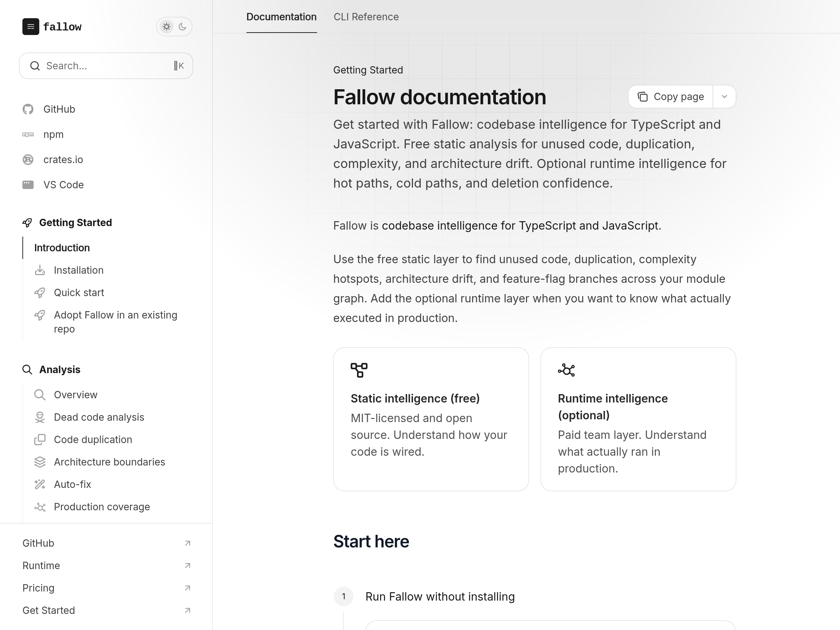Open the crates.io icon link
This screenshot has width=840, height=630.
tap(28, 160)
